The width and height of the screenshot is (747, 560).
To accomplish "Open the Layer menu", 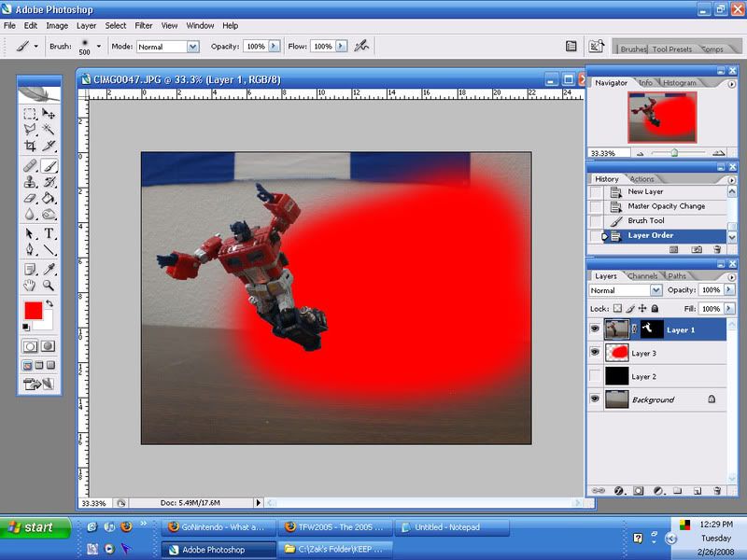I will [86, 26].
